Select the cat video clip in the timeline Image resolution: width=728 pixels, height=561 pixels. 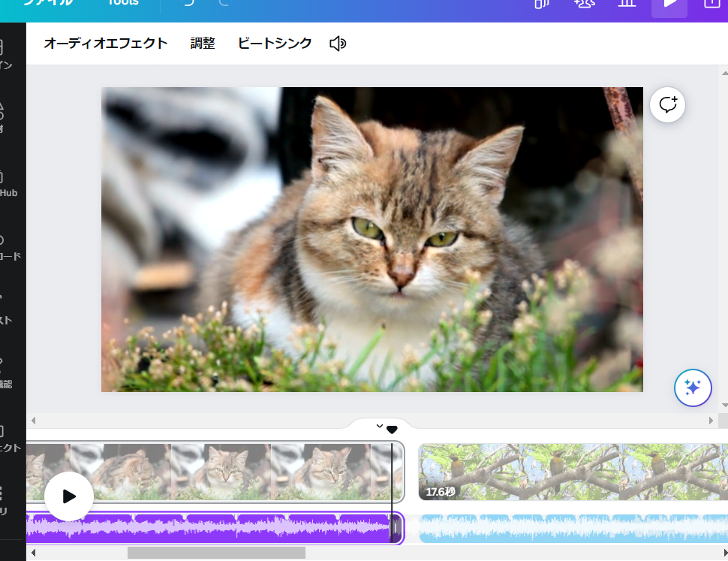tap(215, 472)
